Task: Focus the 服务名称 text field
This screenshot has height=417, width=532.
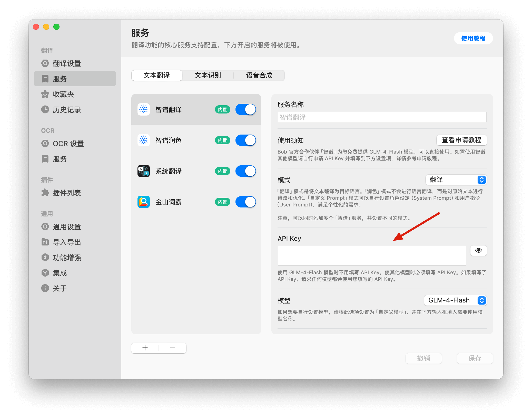Action: 382,117
